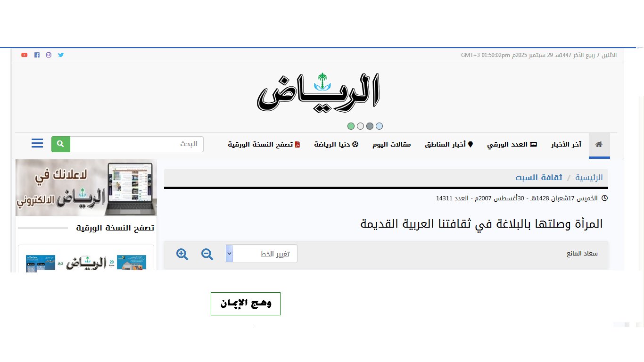Select the light blue theme dot

point(379,126)
